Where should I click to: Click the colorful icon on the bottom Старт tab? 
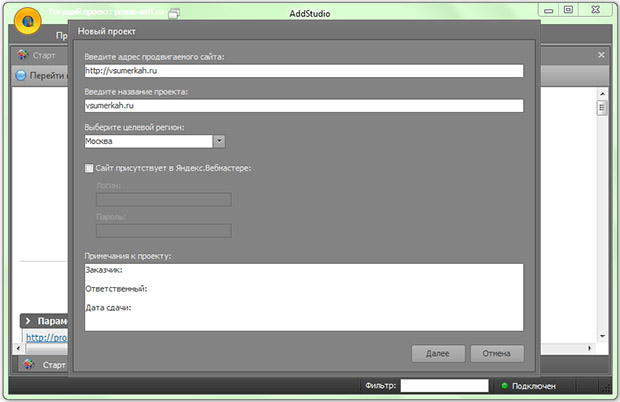28,364
